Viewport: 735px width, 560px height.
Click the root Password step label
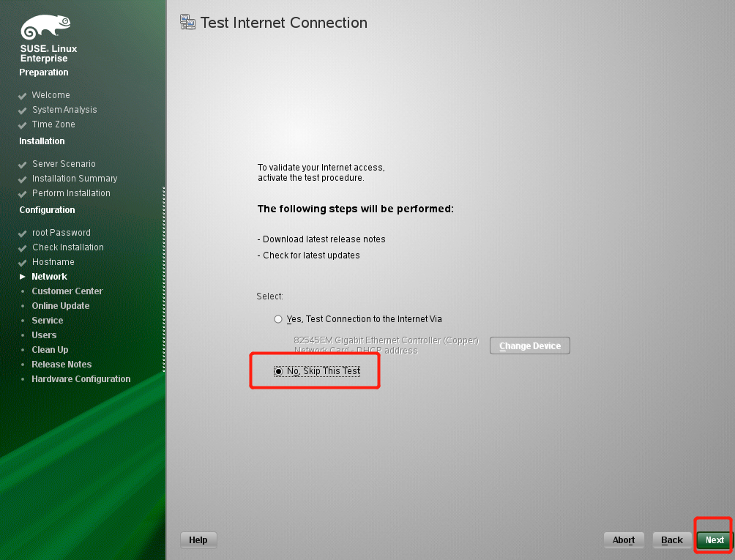click(x=61, y=233)
